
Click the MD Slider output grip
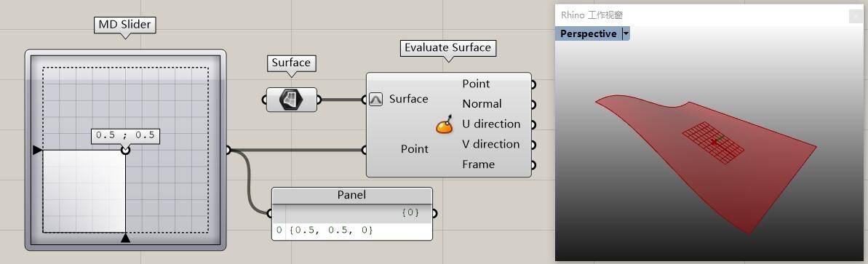pos(228,150)
